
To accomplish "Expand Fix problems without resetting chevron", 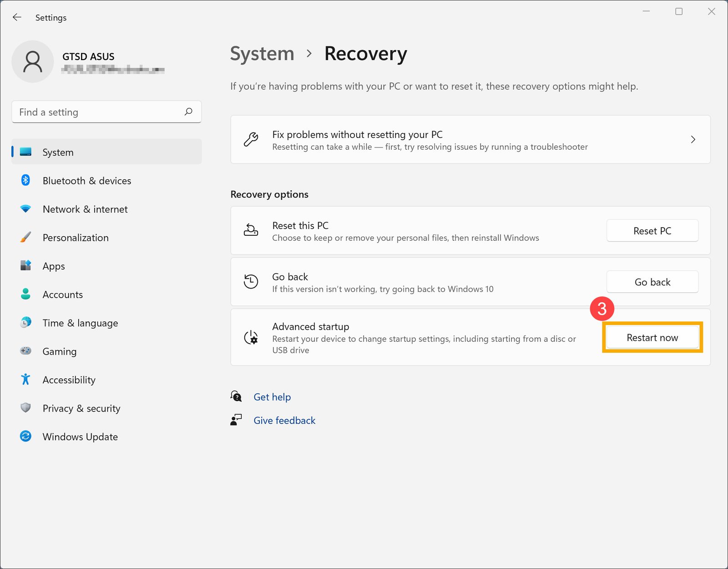I will tap(693, 140).
